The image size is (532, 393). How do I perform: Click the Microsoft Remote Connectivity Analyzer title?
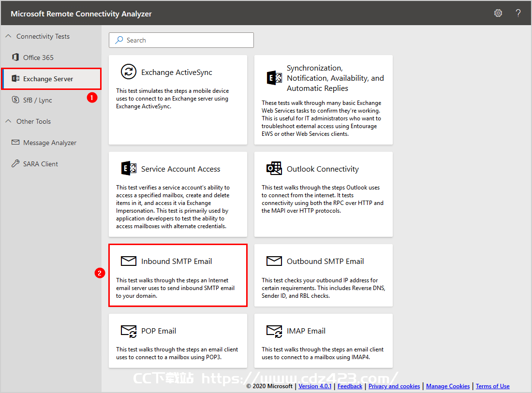tap(81, 14)
